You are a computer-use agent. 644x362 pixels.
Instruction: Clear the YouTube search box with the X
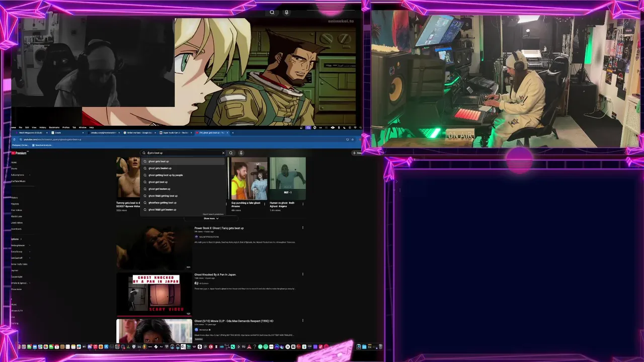point(223,153)
